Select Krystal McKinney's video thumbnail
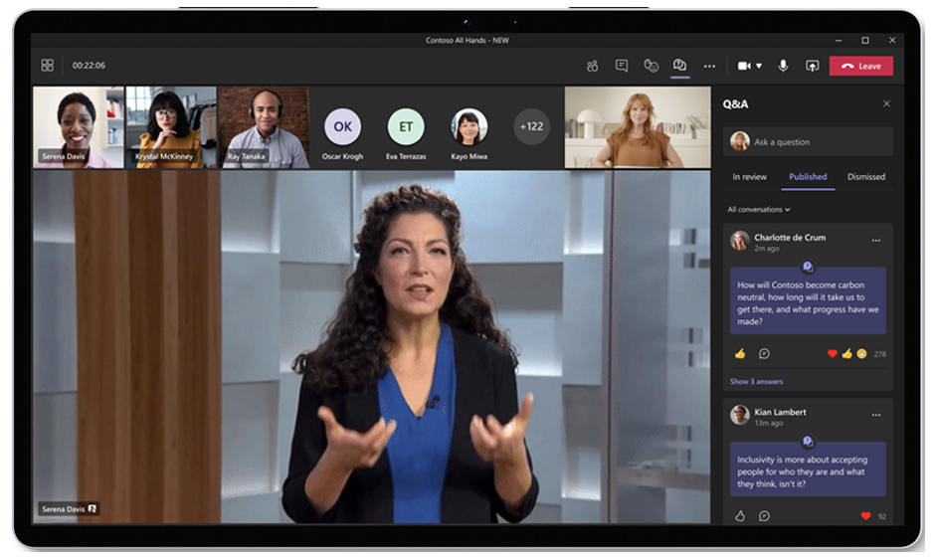938x560 pixels. pos(171,127)
